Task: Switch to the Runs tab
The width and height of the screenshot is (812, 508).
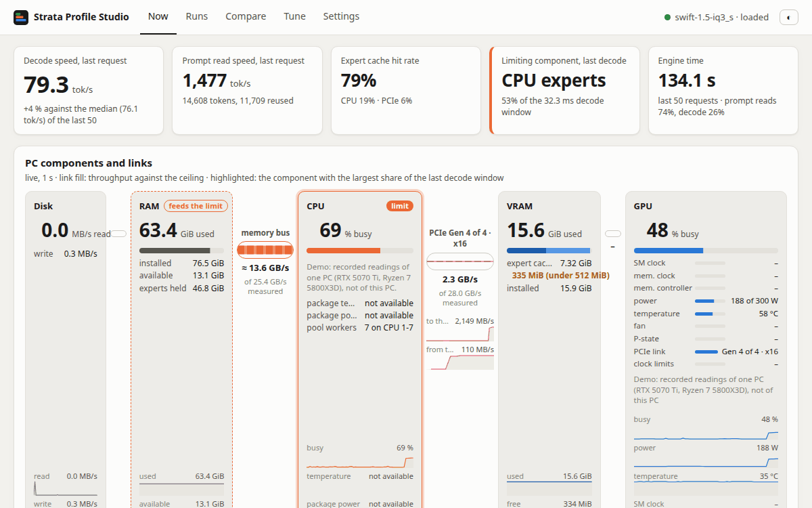Action: tap(197, 16)
